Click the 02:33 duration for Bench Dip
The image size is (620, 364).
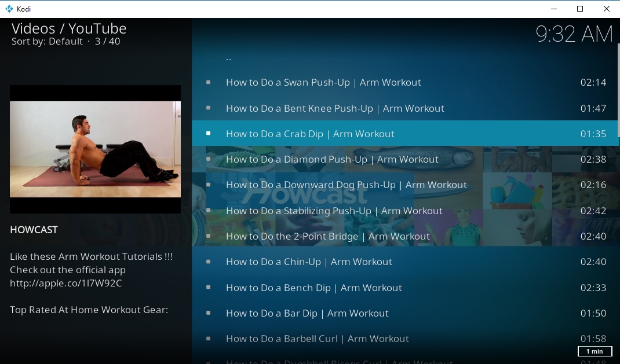point(593,288)
